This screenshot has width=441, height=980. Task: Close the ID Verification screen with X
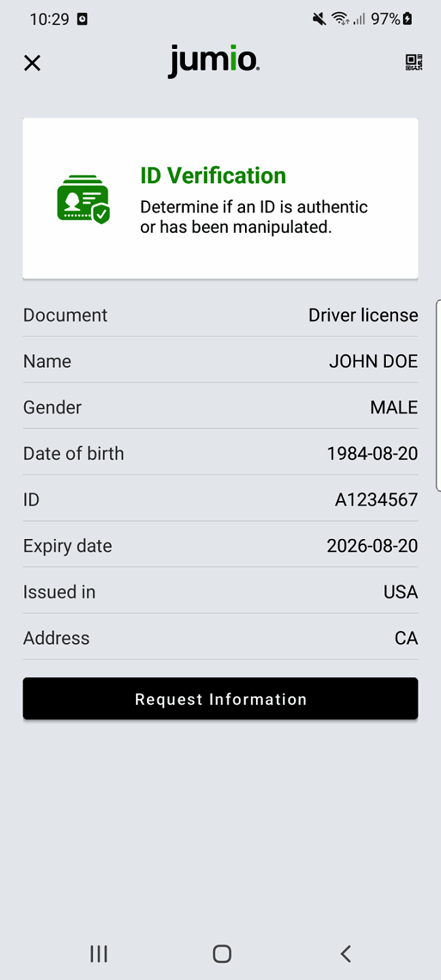pos(32,63)
